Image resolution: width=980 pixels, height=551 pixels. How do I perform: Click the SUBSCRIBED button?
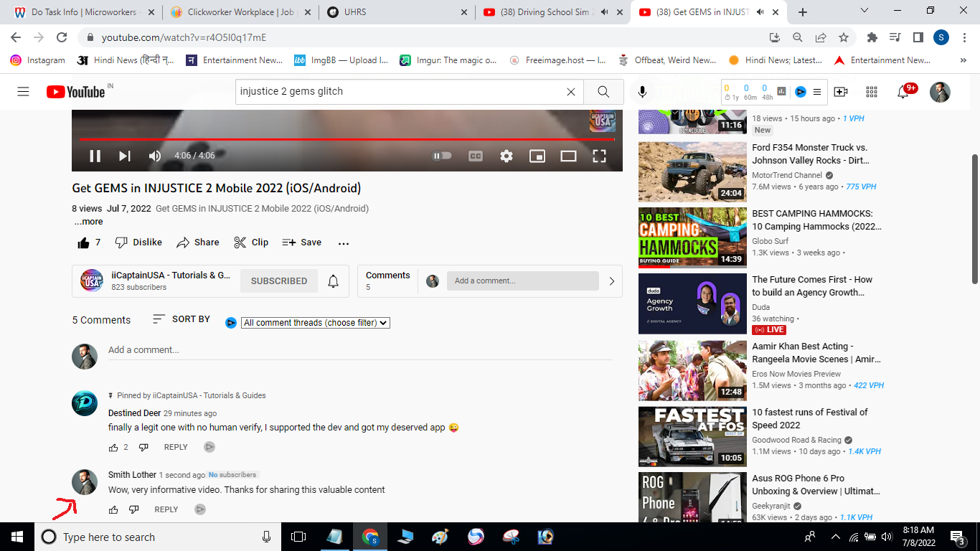coord(279,281)
